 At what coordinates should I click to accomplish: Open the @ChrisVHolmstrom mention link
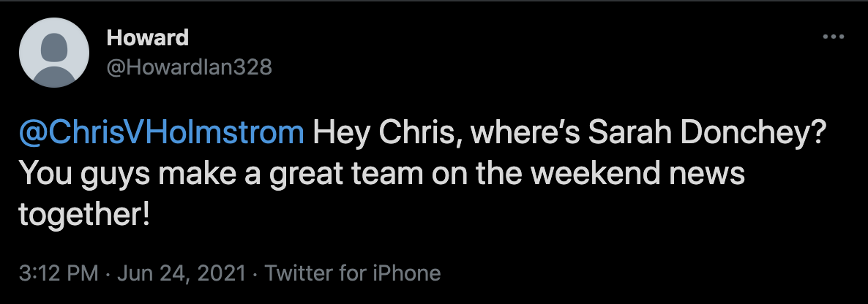[x=162, y=133]
